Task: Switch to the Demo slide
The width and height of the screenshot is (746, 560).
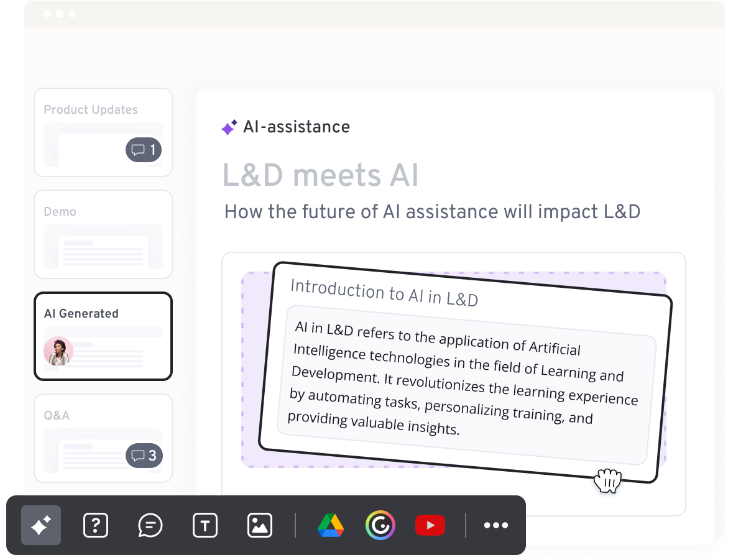Action: click(x=103, y=234)
